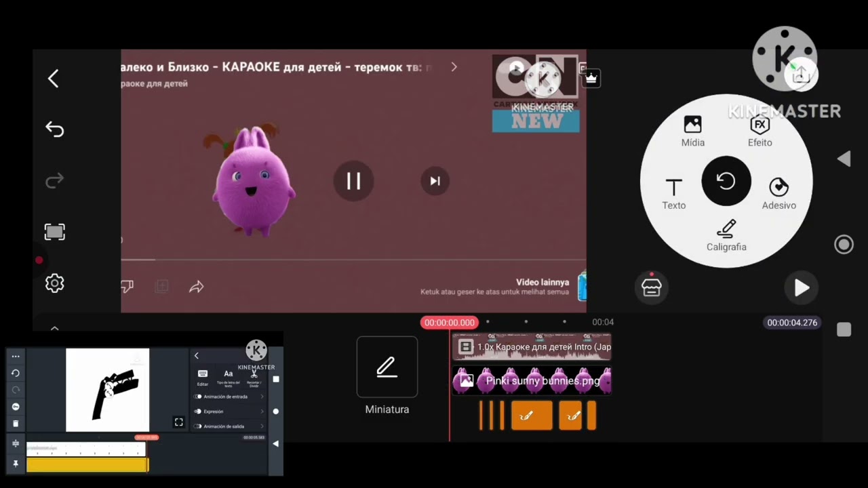The image size is (868, 488).
Task: Click the premium crown icon
Action: (x=591, y=79)
